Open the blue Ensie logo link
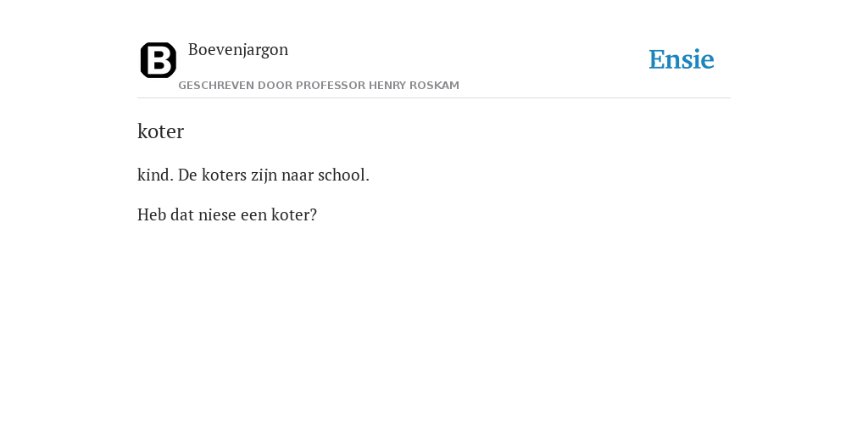This screenshot has width=868, height=434. [x=682, y=60]
